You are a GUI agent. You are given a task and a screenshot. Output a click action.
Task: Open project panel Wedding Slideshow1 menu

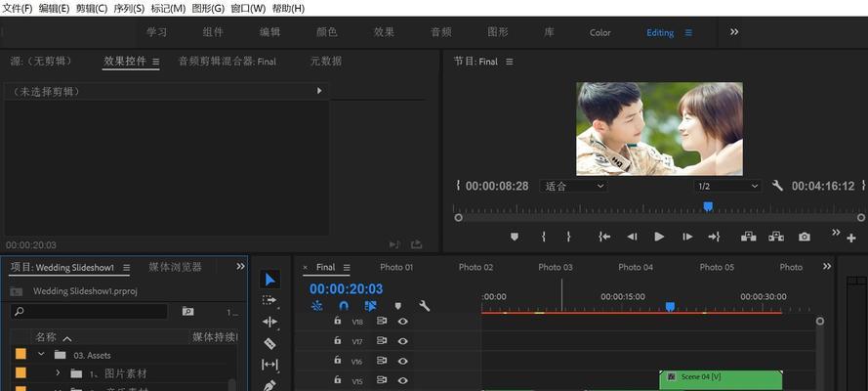[x=126, y=268]
